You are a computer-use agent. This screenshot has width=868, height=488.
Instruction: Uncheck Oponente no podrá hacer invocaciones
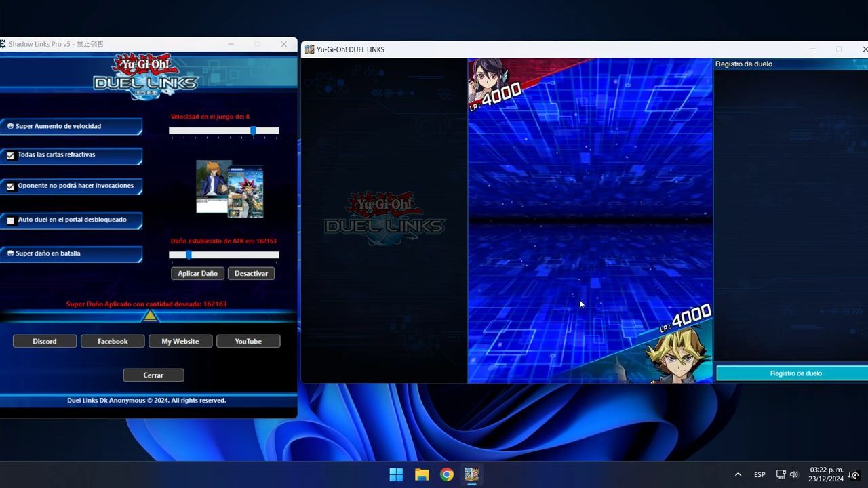click(11, 186)
